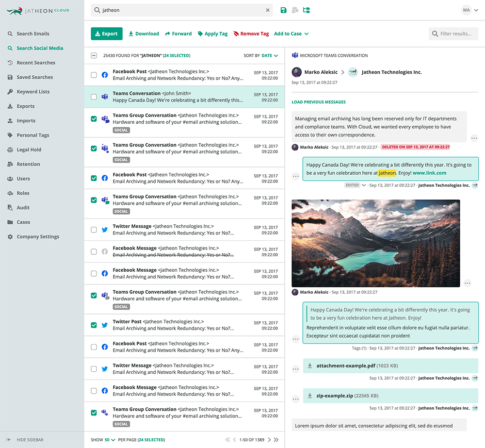Open Recent Searches in the sidebar

(36, 63)
